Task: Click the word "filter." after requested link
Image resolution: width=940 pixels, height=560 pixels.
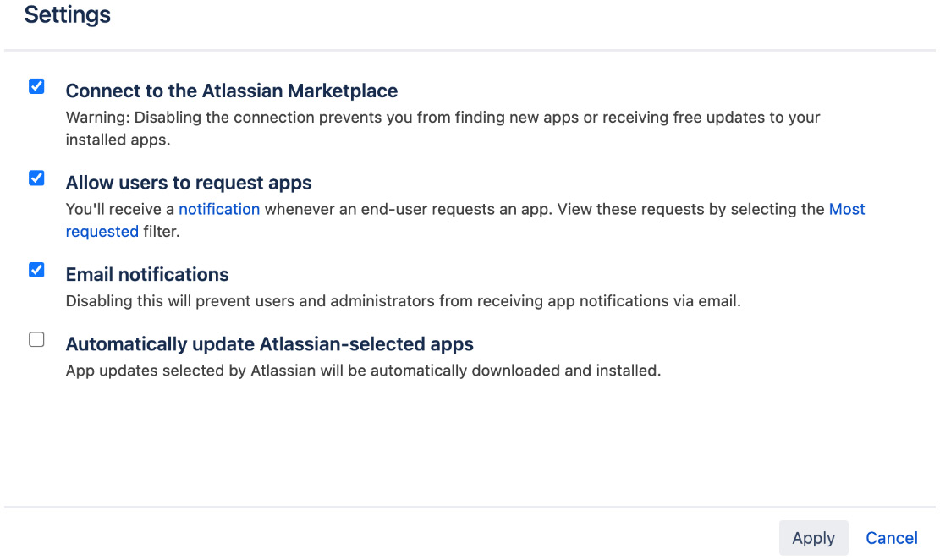Action: pyautogui.click(x=162, y=231)
